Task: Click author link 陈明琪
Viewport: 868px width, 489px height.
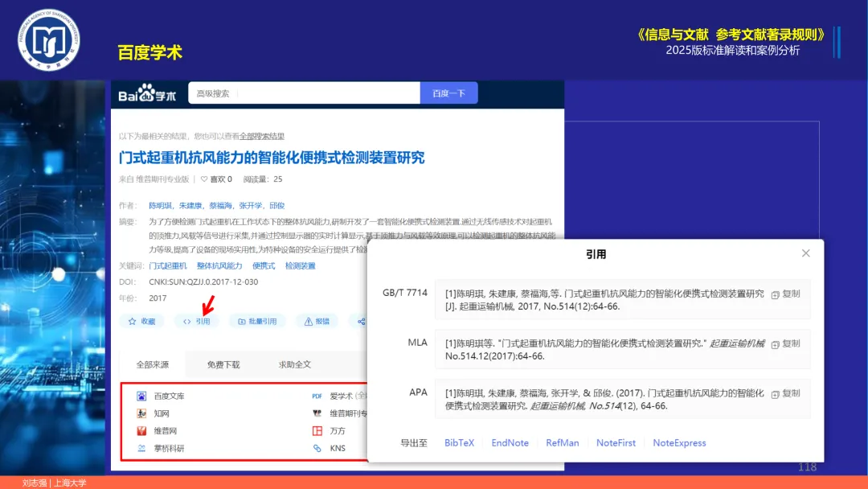Action: tap(161, 205)
